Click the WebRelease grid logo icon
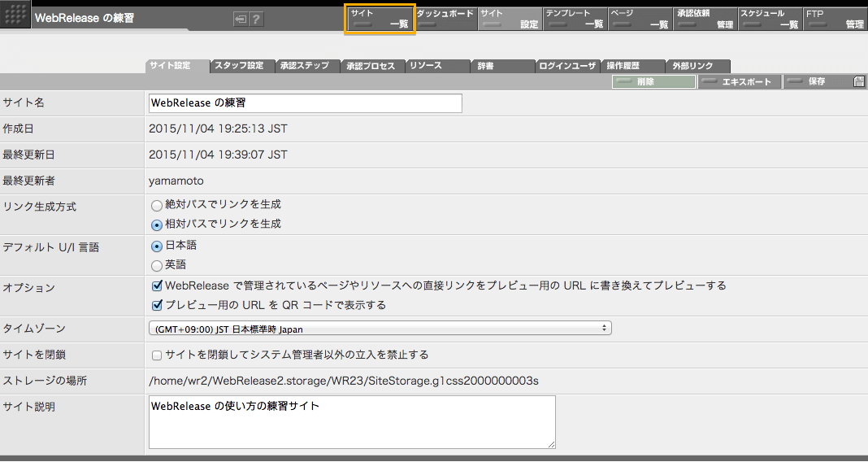Viewport: 868px width, 462px height. coord(15,15)
